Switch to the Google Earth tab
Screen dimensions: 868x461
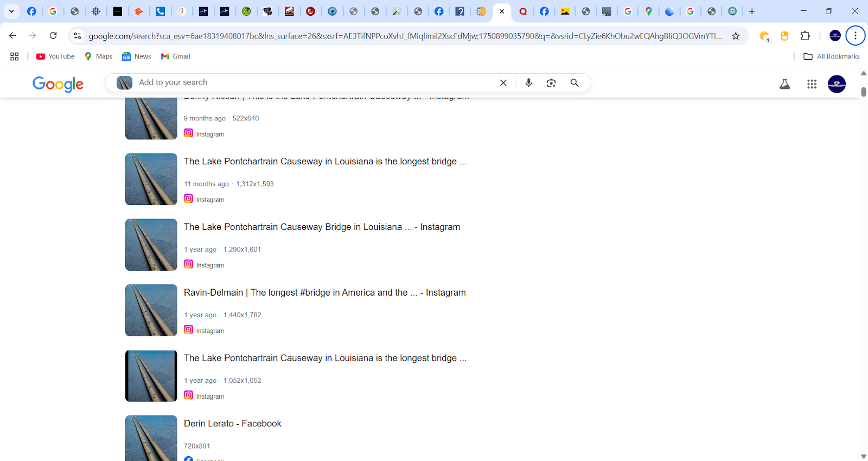click(x=669, y=11)
